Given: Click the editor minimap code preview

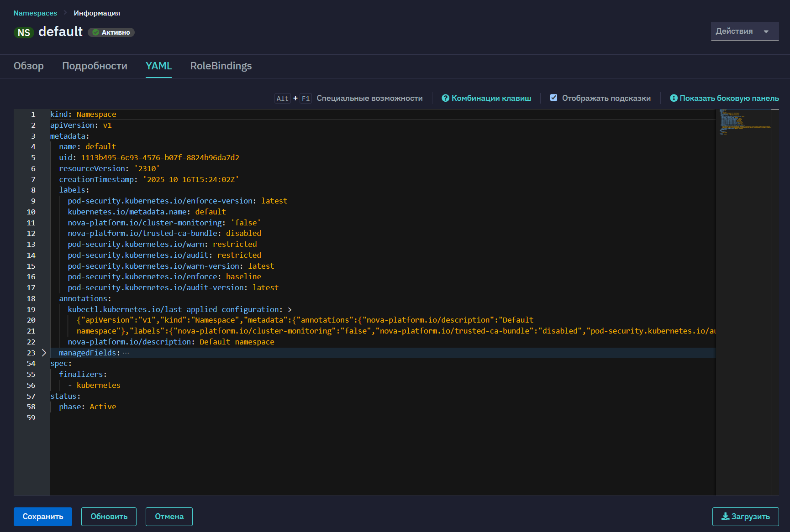Looking at the screenshot, I should tap(744, 122).
